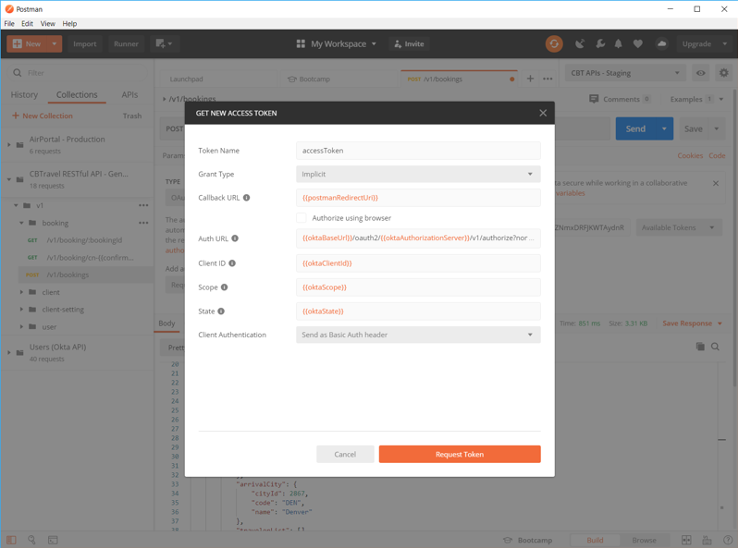
Task: Click info icon next to Auth URL
Action: click(x=235, y=238)
